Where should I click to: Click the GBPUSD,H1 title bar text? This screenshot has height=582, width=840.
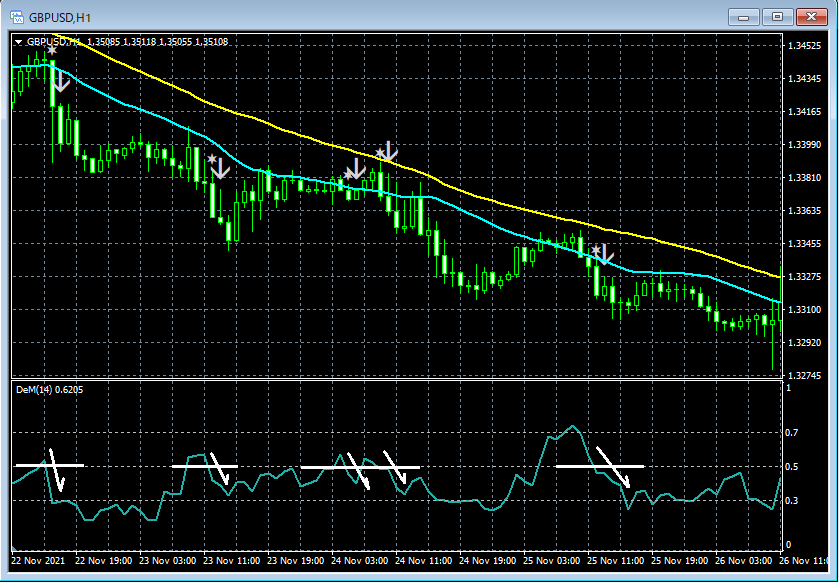[60, 18]
